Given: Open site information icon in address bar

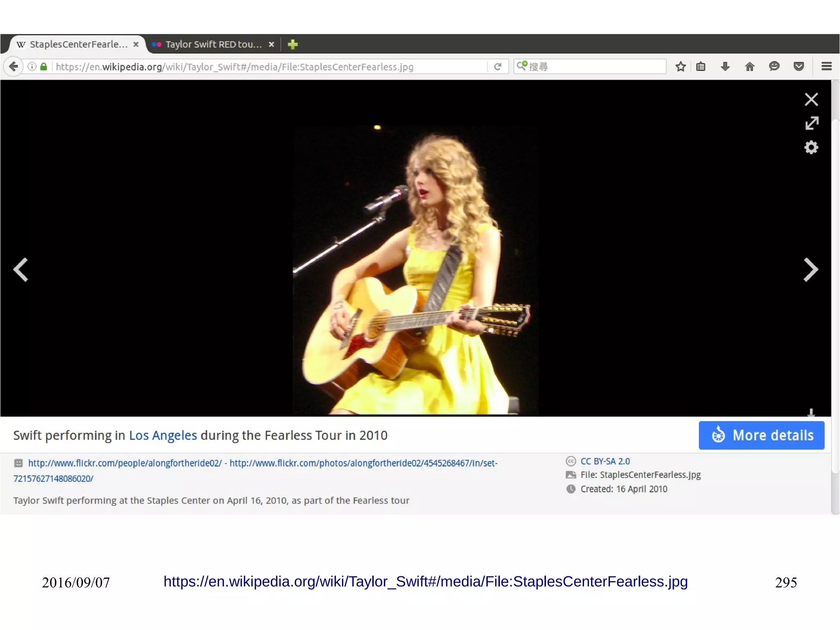Looking at the screenshot, I should pyautogui.click(x=32, y=66).
